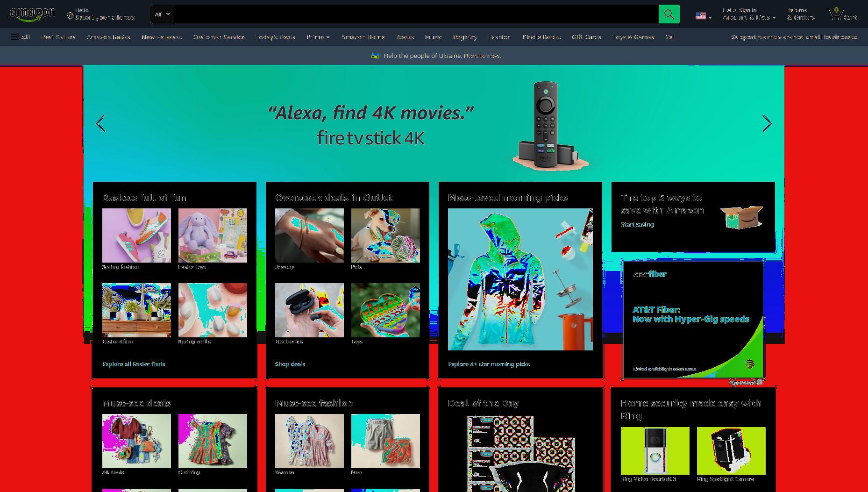Show the previous carousel slide
The image size is (868, 492).
100,123
